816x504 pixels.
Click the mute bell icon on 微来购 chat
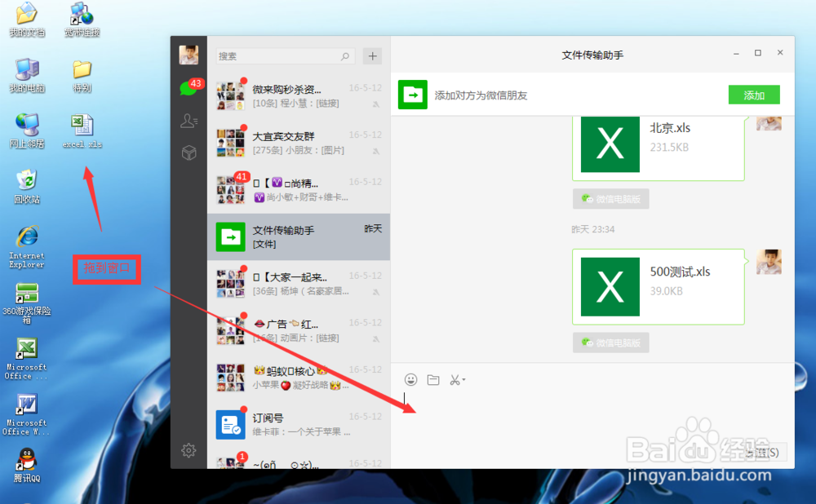click(x=375, y=104)
